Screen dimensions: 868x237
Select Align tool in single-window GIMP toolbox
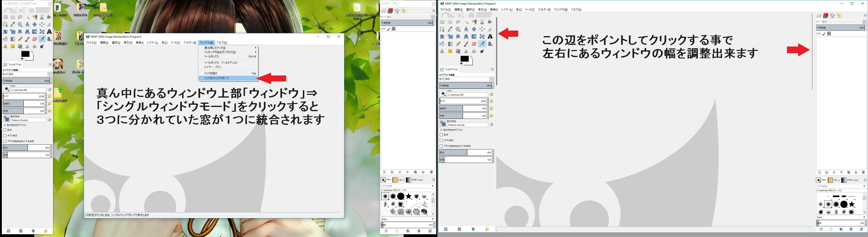[482, 29]
